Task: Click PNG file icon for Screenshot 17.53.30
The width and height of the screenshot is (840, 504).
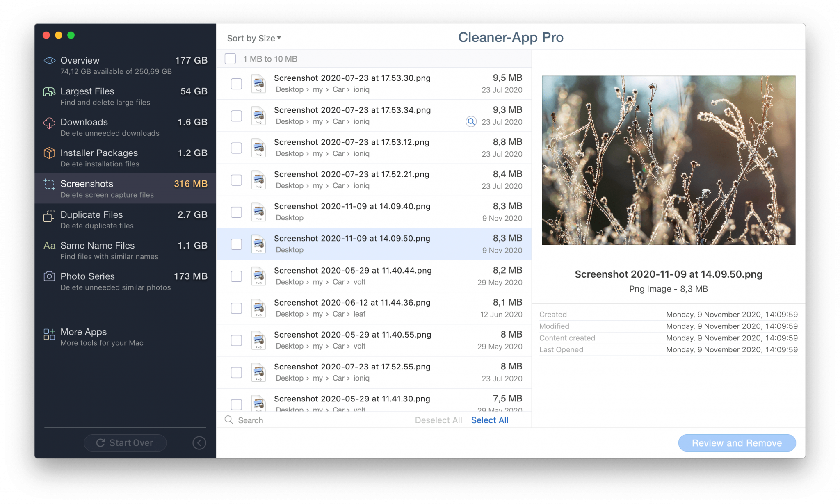Action: point(258,84)
